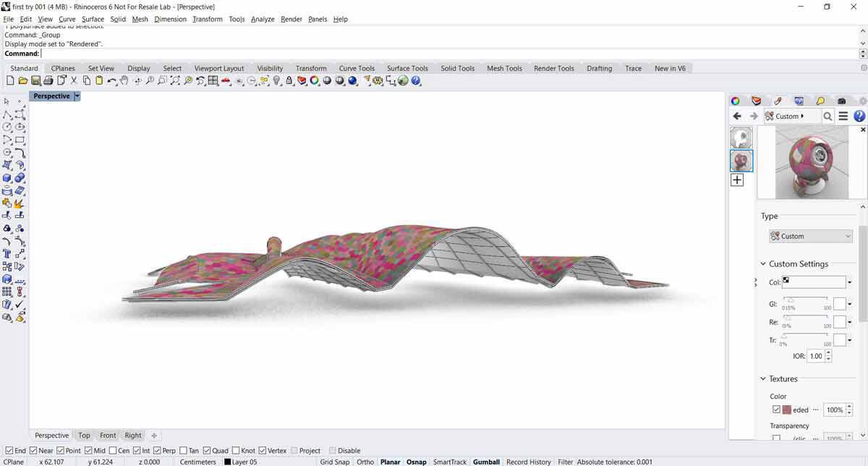This screenshot has height=466, width=868.
Task: Open the material Type Custom dropdown
Action: (811, 236)
